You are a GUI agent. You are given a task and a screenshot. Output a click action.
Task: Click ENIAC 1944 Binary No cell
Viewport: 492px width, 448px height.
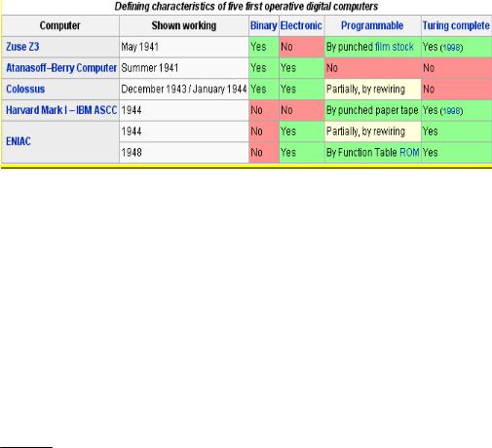[x=264, y=131]
